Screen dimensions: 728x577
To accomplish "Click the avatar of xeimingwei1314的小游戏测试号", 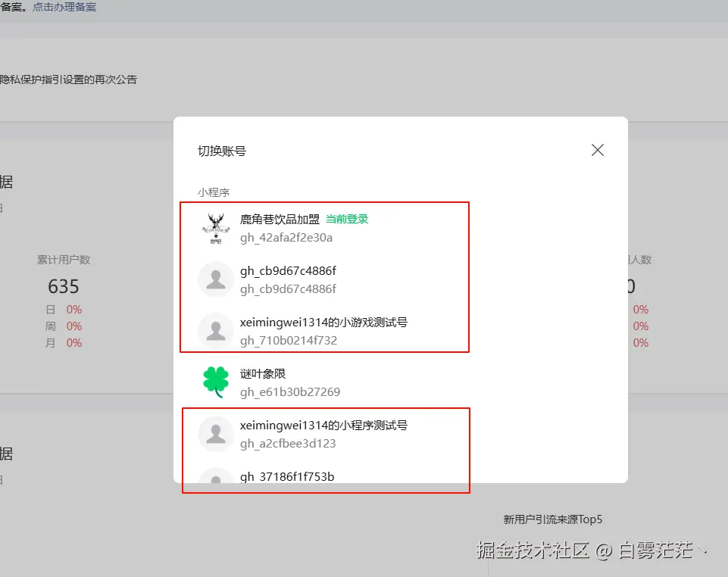I will click(x=215, y=330).
